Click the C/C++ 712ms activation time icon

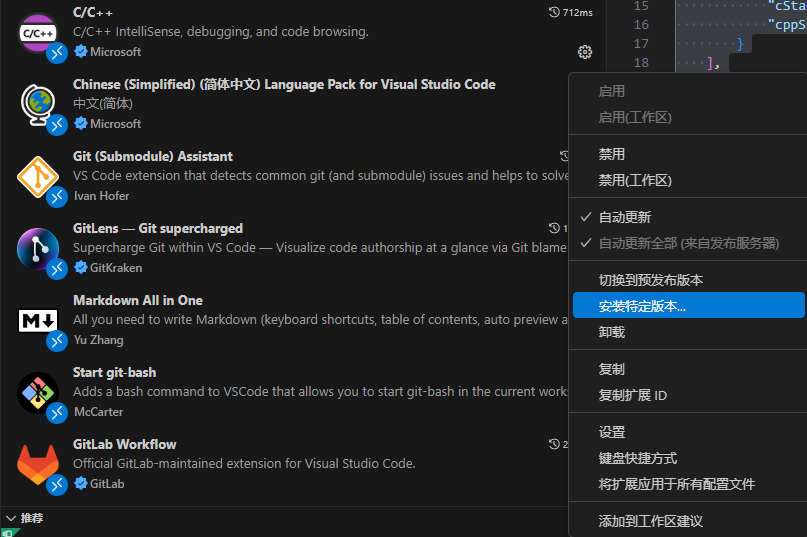(554, 12)
